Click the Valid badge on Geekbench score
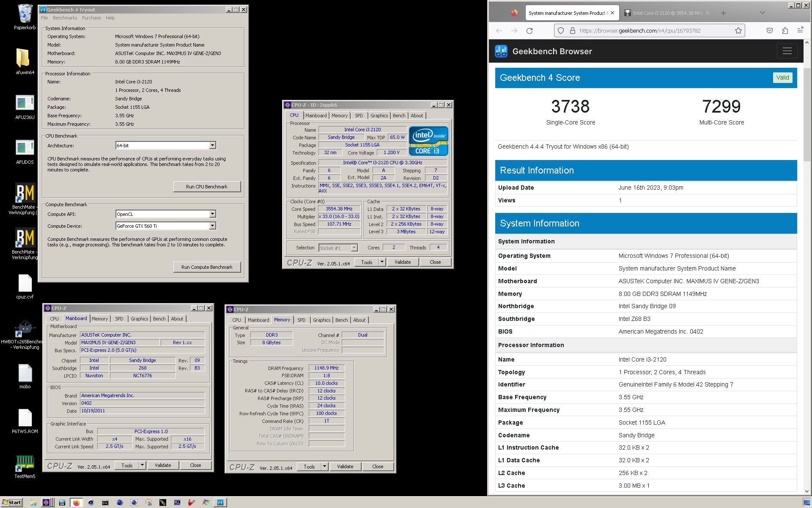812x508 pixels. [x=782, y=77]
